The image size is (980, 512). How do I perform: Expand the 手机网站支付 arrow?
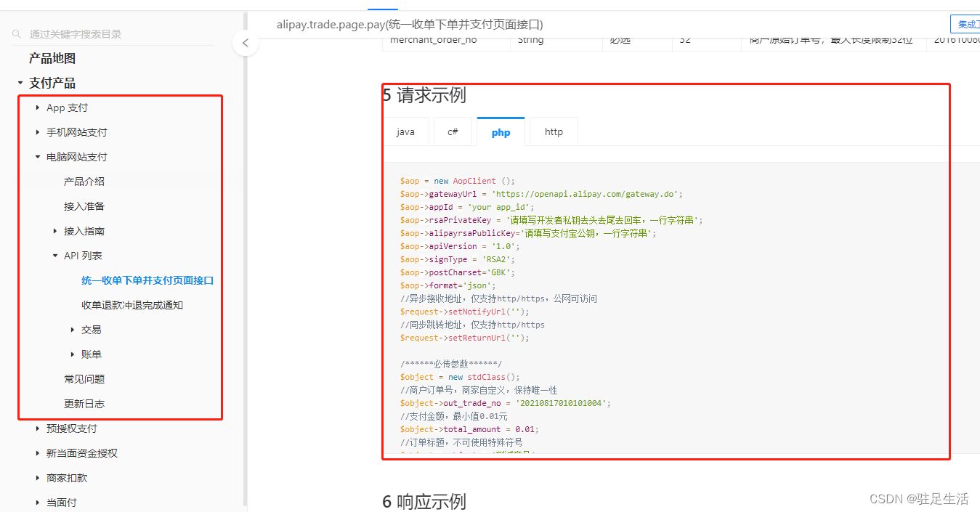38,133
